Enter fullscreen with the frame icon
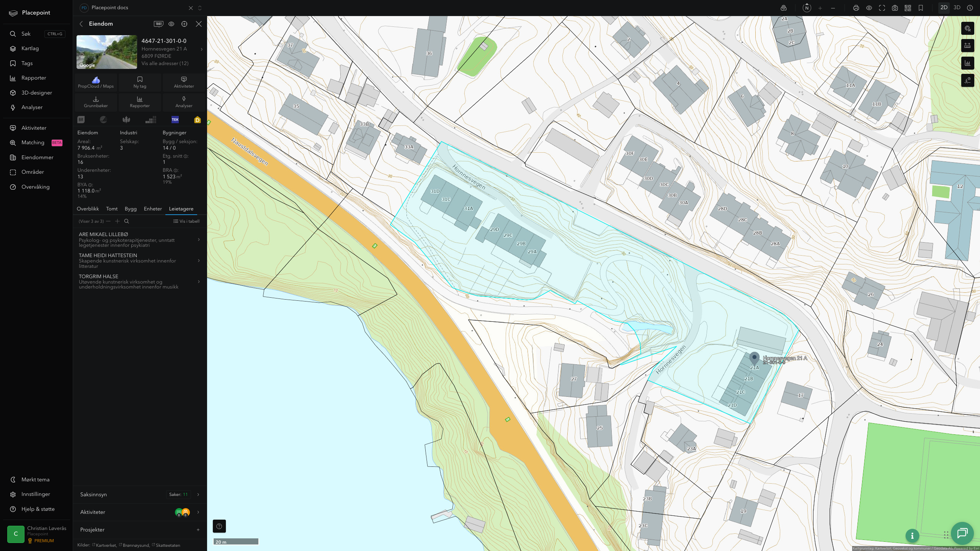This screenshot has height=551, width=980. (x=882, y=8)
